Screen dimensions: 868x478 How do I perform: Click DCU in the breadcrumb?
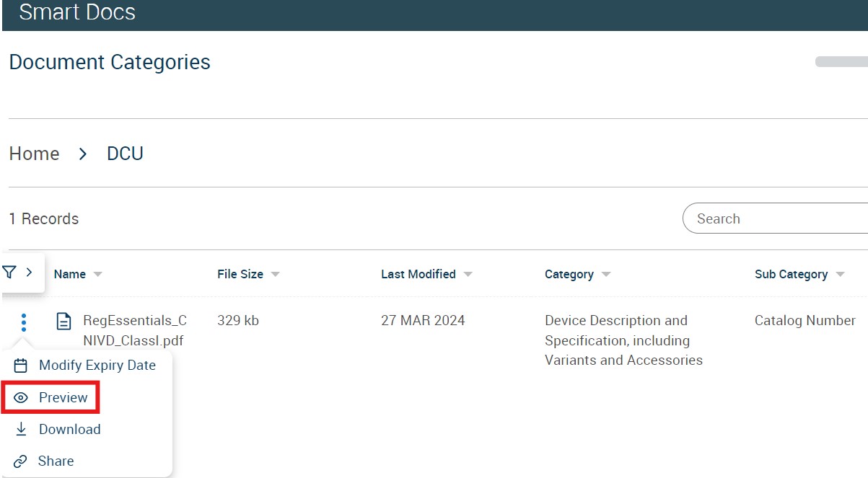[125, 154]
